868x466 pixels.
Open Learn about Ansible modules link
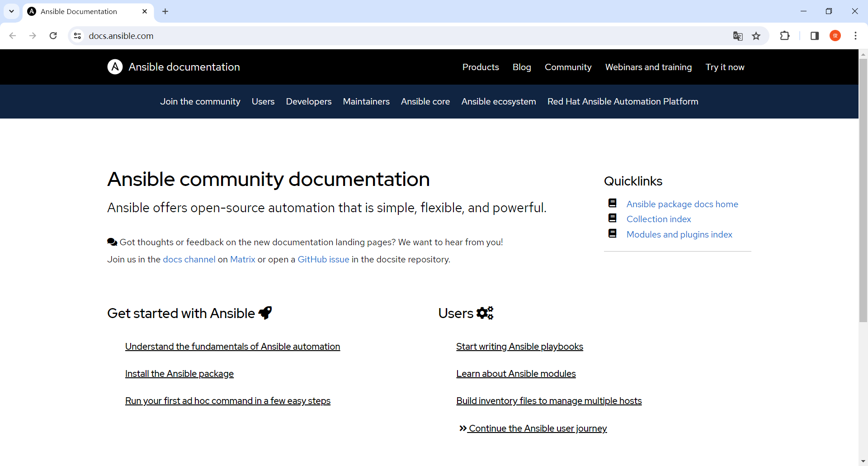coord(516,374)
